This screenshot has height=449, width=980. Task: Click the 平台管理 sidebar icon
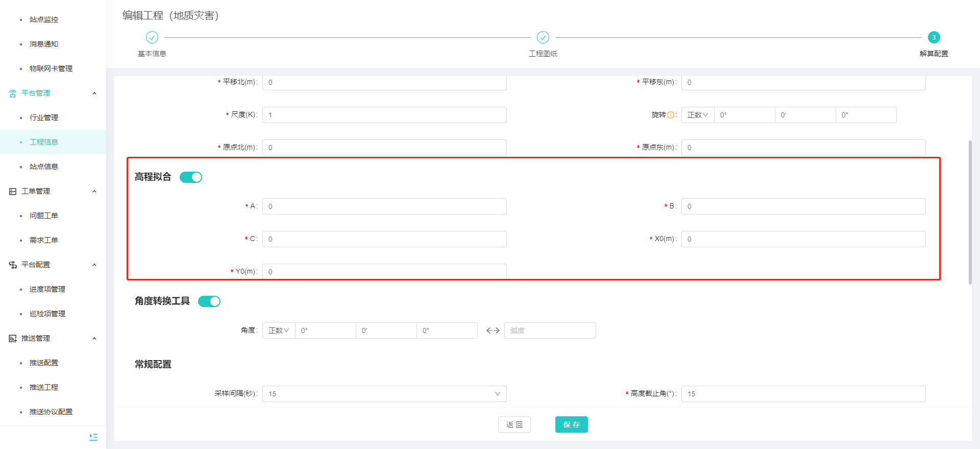[x=13, y=93]
